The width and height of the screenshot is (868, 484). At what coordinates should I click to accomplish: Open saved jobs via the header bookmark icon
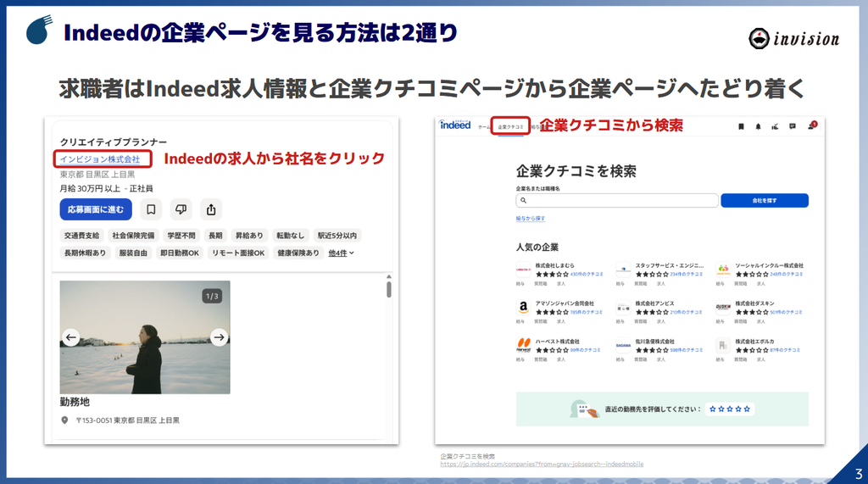(741, 127)
